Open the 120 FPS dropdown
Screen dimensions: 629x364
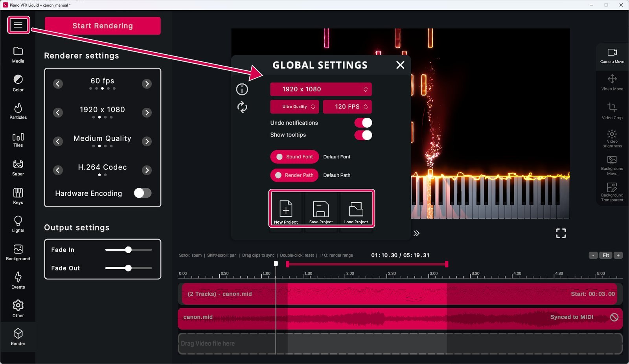[347, 107]
